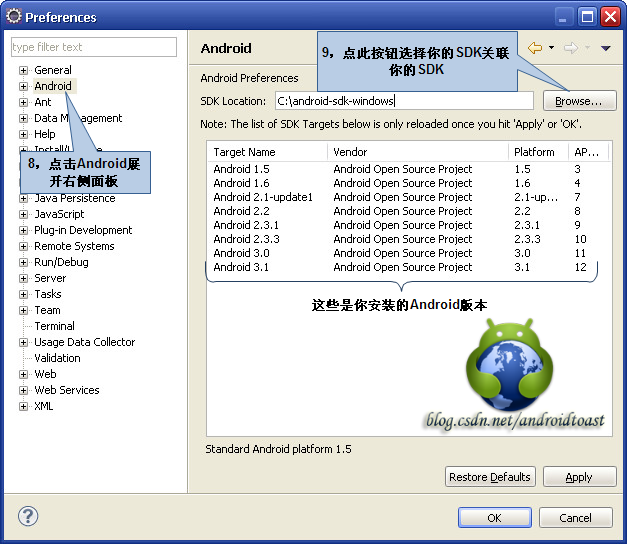
Task: Expand the General tree node
Action: point(23,70)
